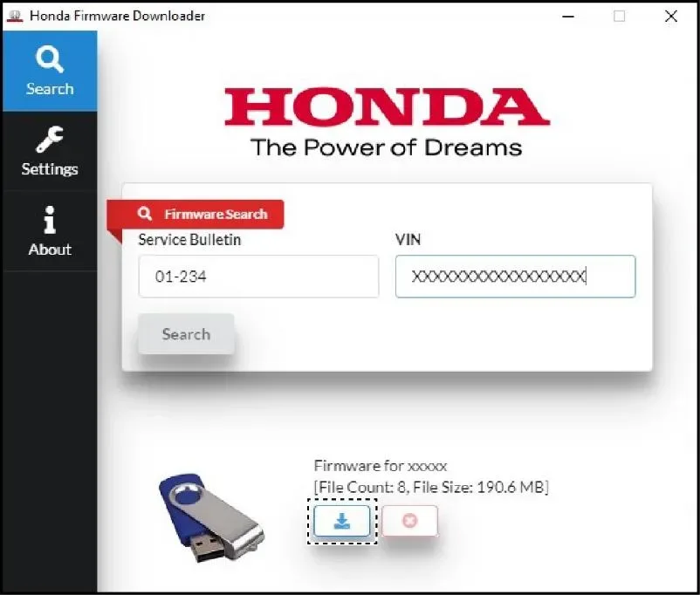700x595 pixels.
Task: Click the File Count and File Size text
Action: pyautogui.click(x=431, y=487)
